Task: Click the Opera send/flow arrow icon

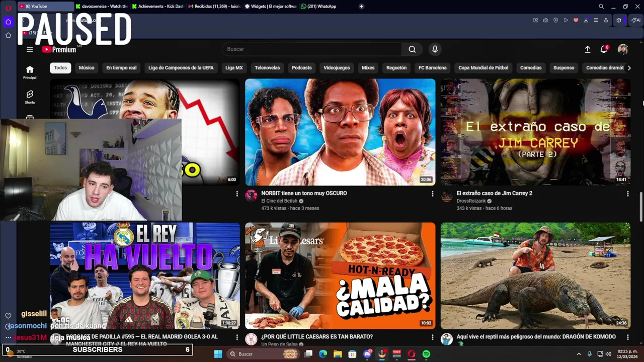Action: coord(566,20)
